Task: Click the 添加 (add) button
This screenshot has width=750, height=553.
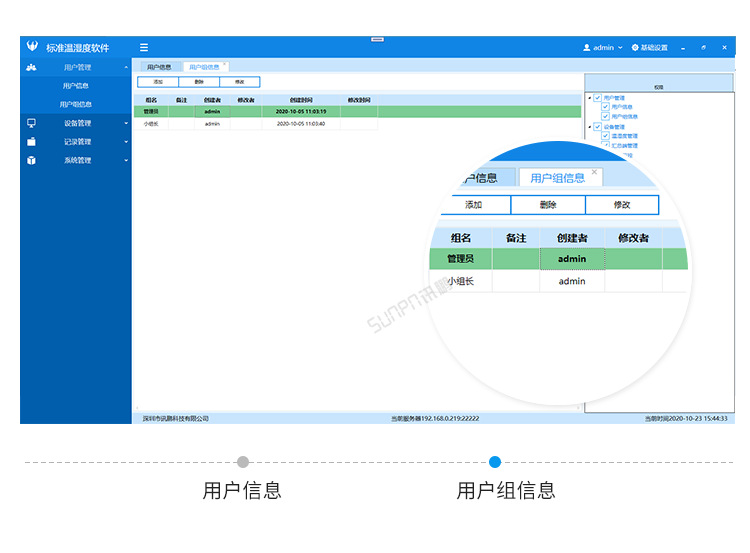Action: tap(158, 82)
